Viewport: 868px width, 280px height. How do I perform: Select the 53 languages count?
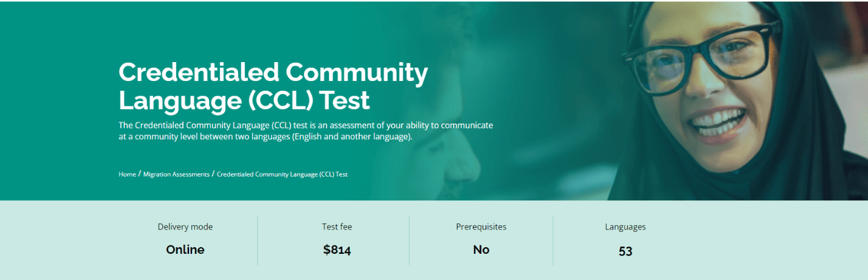pyautogui.click(x=625, y=251)
